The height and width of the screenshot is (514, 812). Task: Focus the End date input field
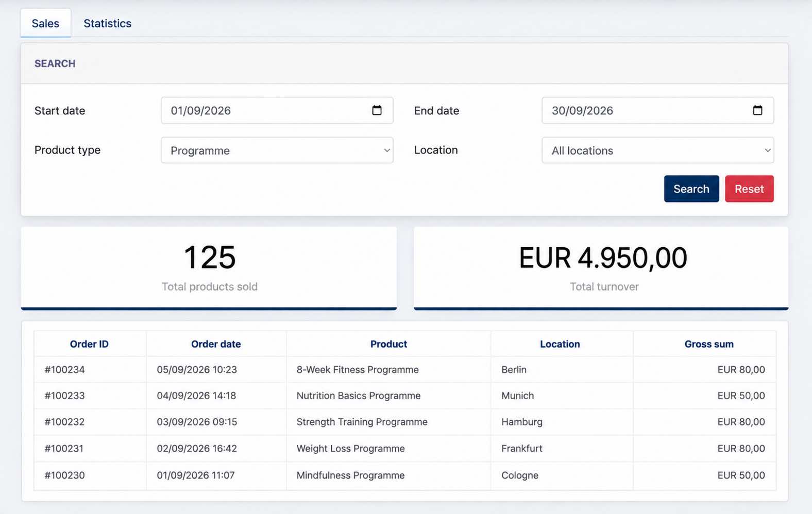click(x=658, y=110)
